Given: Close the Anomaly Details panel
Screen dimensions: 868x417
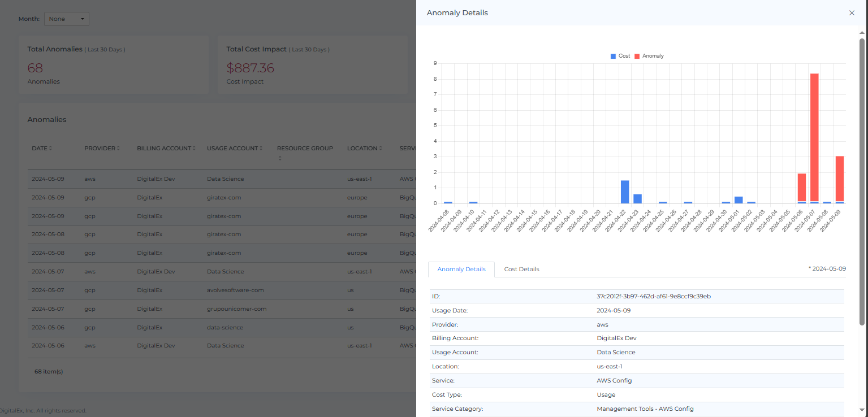Looking at the screenshot, I should 852,13.
